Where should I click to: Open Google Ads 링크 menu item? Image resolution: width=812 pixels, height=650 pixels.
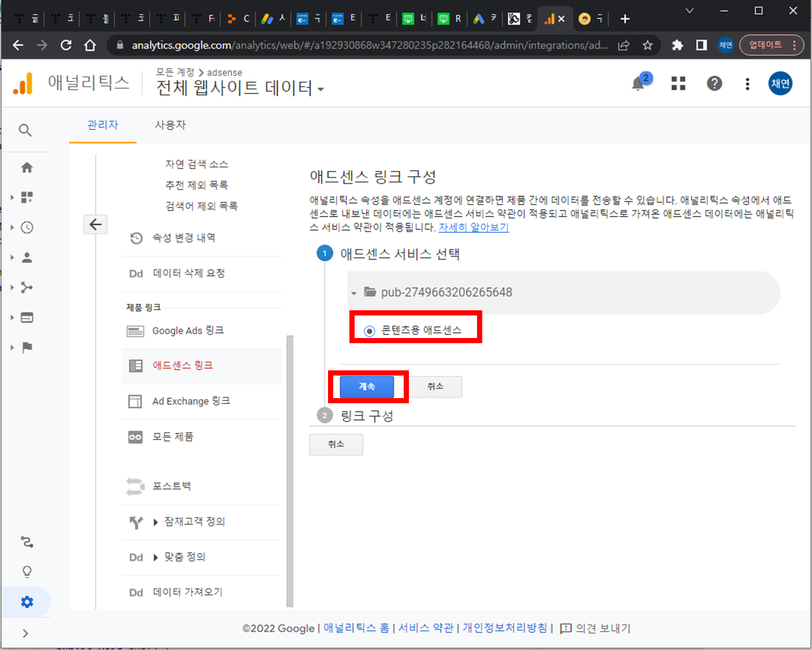pos(202,330)
